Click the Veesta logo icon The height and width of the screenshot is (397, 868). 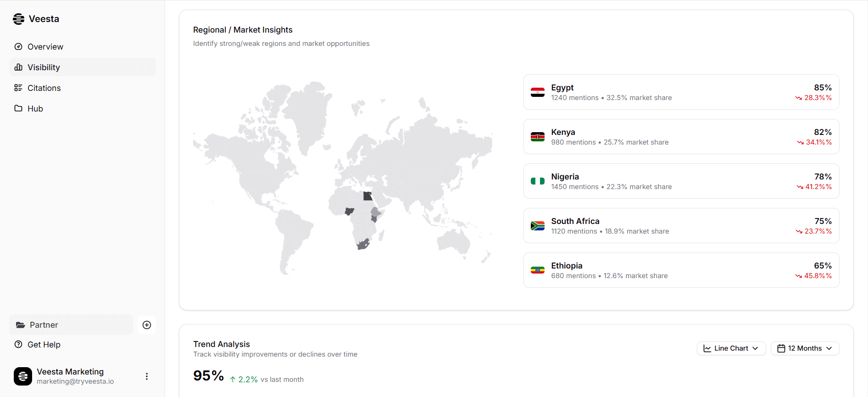pos(18,19)
